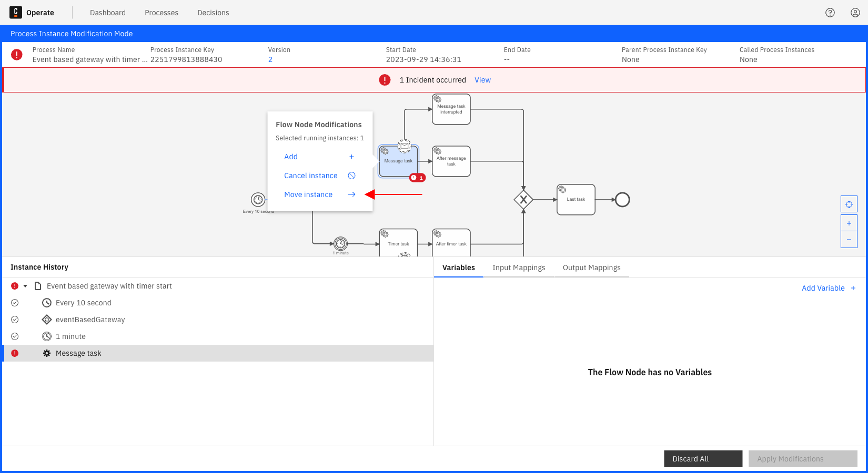This screenshot has height=473, width=868.
Task: Select eventBasedGateway in Instance History
Action: coord(90,320)
